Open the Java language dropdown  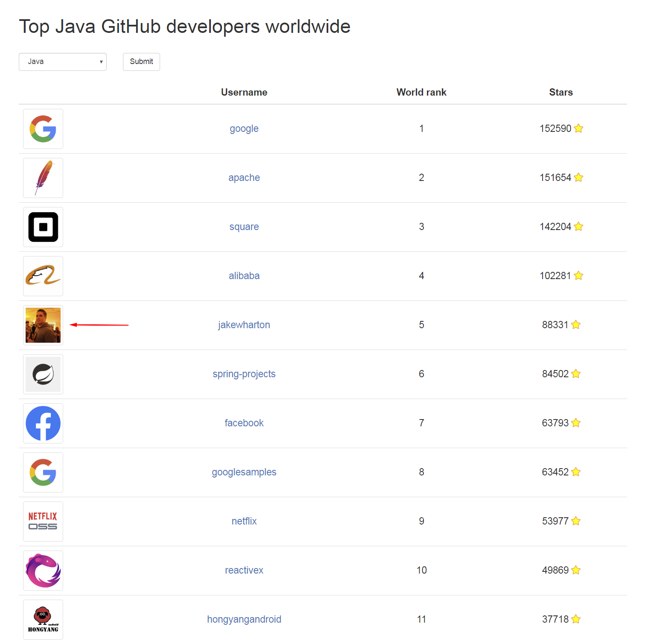pos(63,62)
